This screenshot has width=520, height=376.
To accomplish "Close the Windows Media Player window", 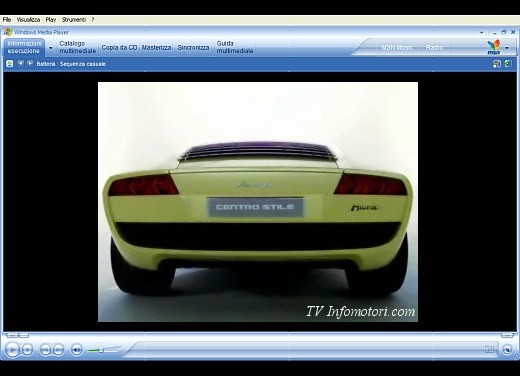I will (513, 32).
